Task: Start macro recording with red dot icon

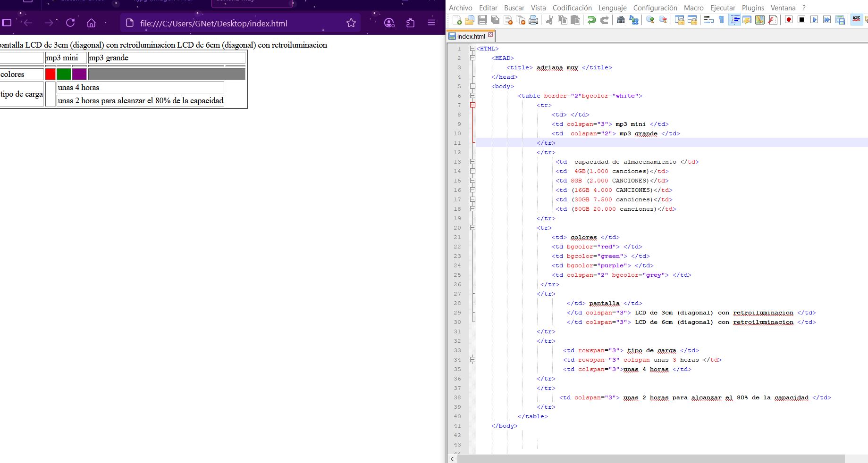Action: [789, 20]
